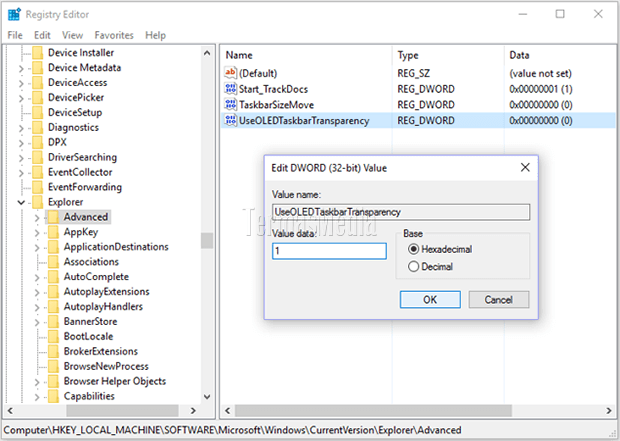Cancel the Edit DWORD dialog
The height and width of the screenshot is (441, 620).
point(499,299)
